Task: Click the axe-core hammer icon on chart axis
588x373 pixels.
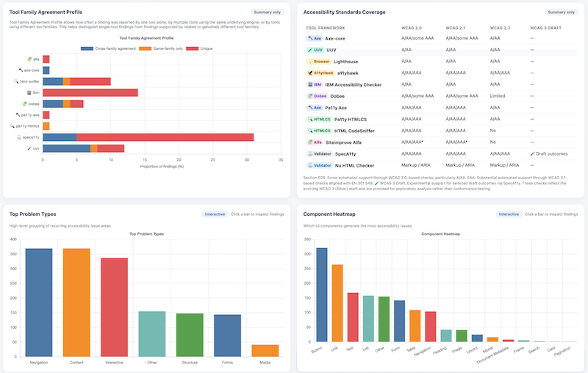Action: [21, 70]
